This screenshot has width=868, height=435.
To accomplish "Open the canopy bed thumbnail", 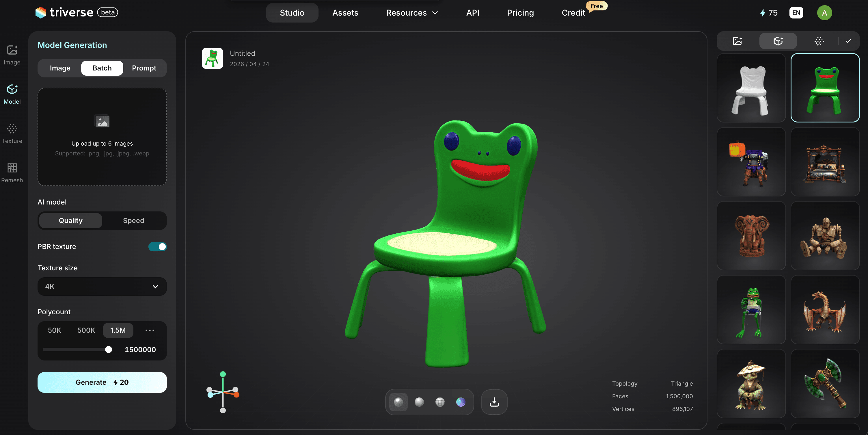I will 825,162.
